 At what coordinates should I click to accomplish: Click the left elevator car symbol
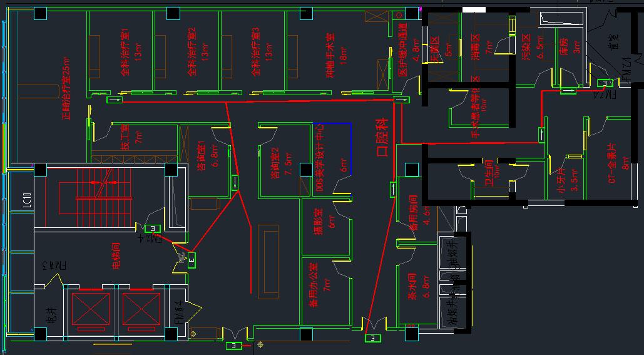(91, 309)
